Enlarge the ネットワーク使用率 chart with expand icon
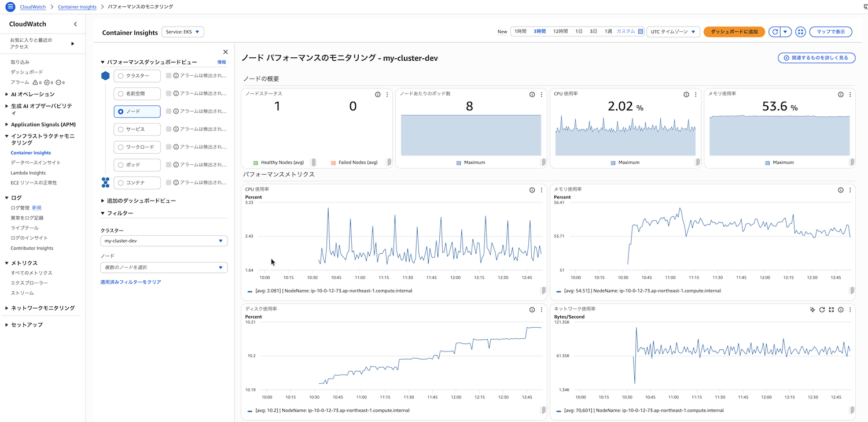 click(831, 310)
